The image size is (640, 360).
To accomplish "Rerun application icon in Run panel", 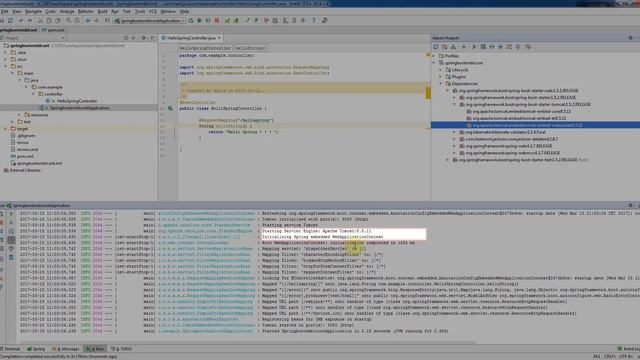I will click(2, 213).
